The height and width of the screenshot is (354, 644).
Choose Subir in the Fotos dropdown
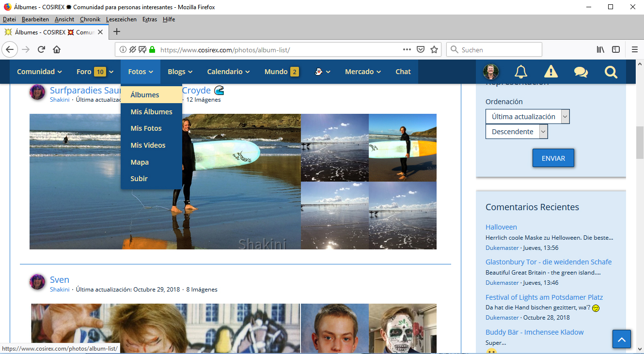click(x=139, y=179)
